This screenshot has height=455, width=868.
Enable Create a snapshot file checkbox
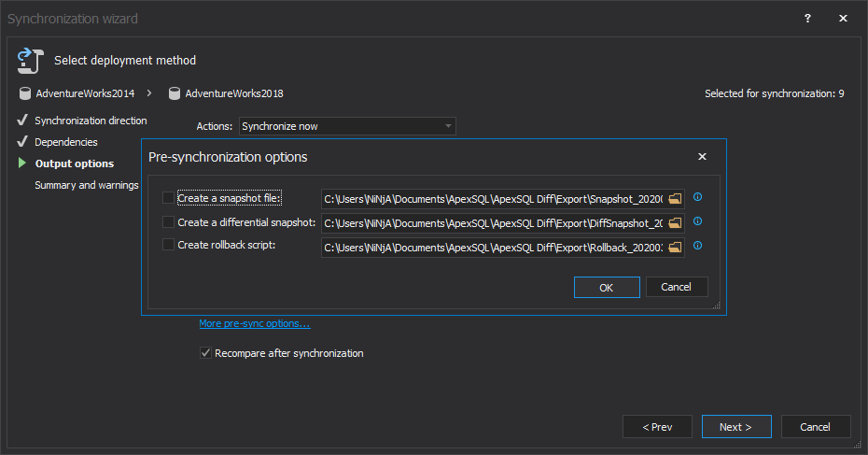(x=168, y=198)
